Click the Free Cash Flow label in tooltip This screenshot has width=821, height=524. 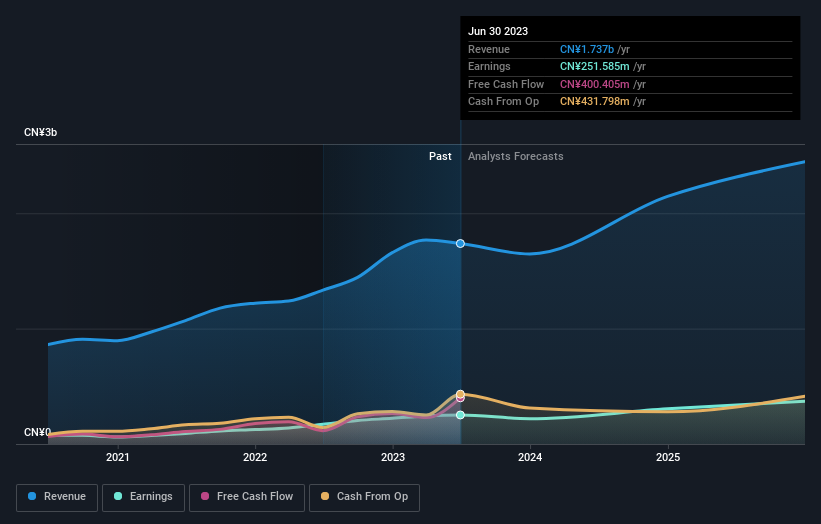pyautogui.click(x=506, y=84)
